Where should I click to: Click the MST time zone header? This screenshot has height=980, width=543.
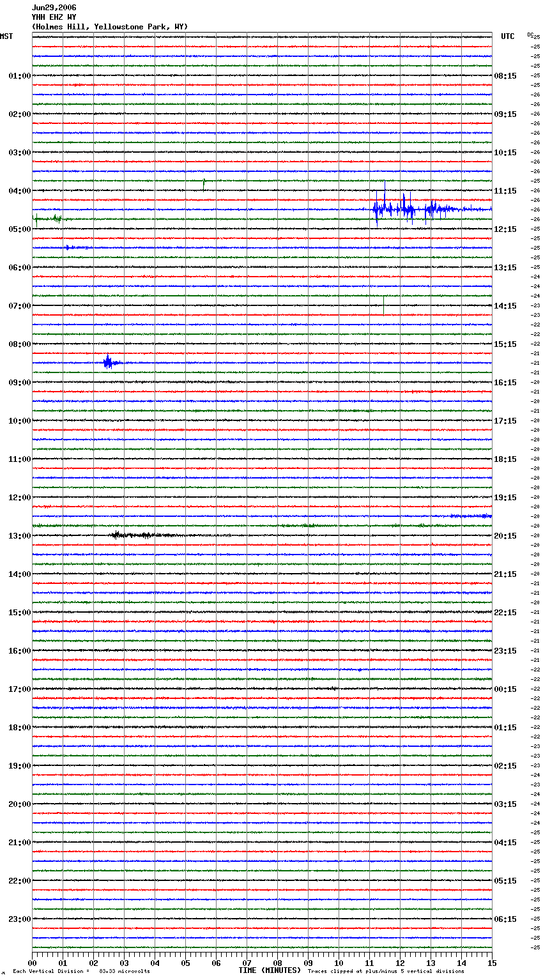point(6,36)
